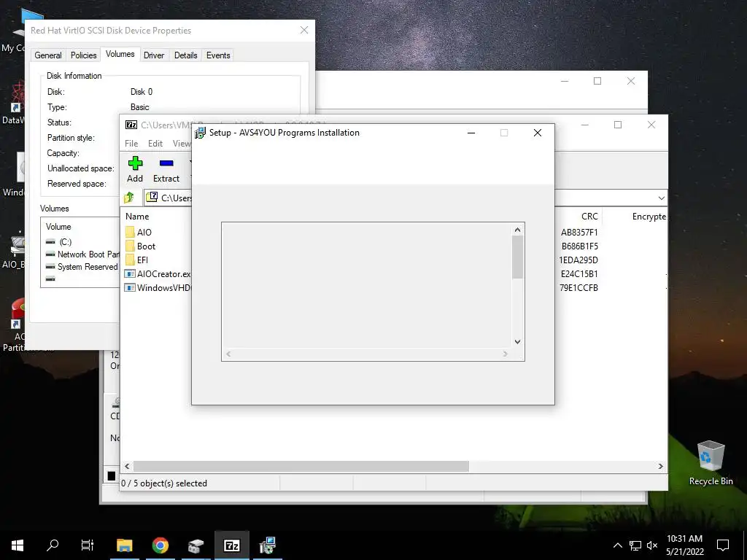
Task: Click the muted volume tray icon
Action: coord(652,545)
